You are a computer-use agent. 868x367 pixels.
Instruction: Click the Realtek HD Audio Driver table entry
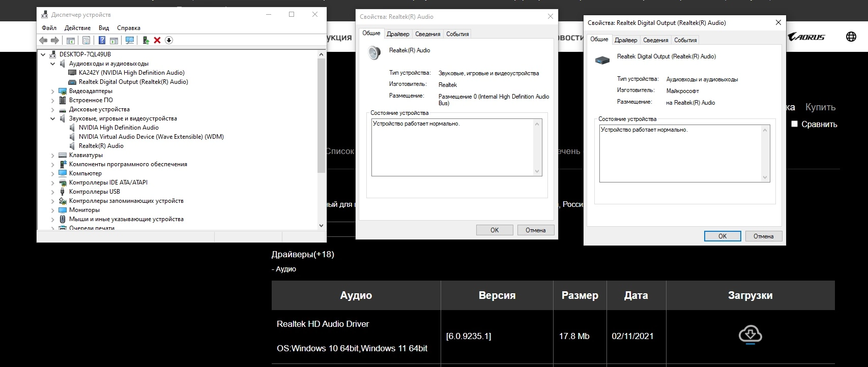pyautogui.click(x=323, y=324)
